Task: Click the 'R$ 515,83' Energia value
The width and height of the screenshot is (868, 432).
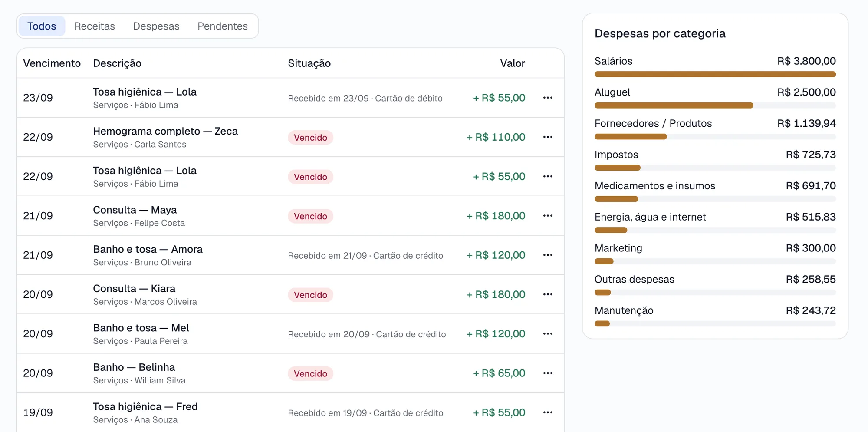Action: [x=811, y=217]
